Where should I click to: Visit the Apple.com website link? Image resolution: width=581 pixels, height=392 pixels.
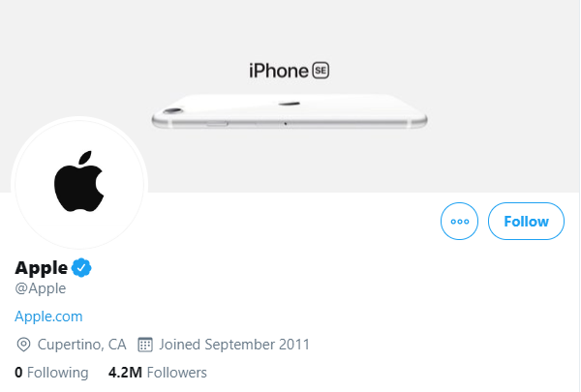(x=48, y=317)
